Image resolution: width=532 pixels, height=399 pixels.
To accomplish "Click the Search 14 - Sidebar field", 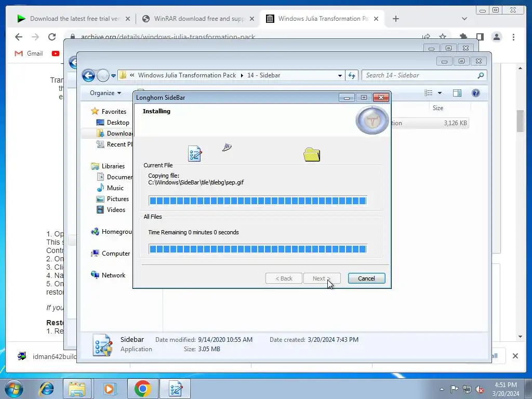I will (x=424, y=75).
